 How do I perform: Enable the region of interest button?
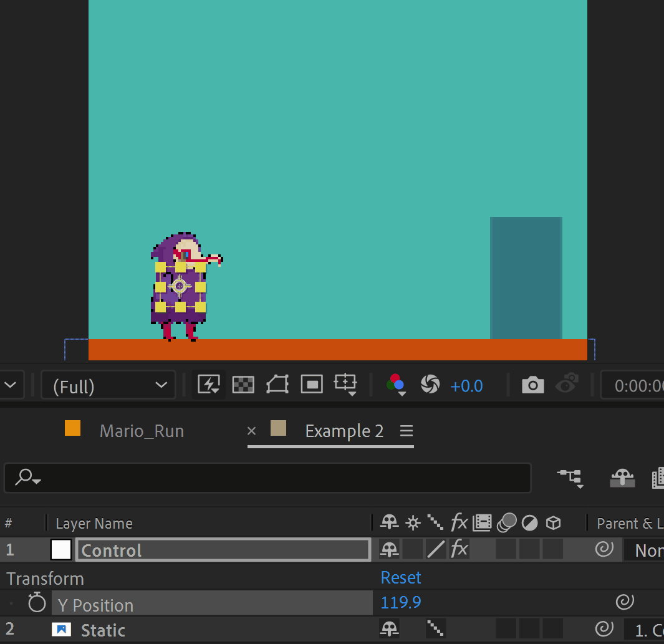(x=312, y=385)
